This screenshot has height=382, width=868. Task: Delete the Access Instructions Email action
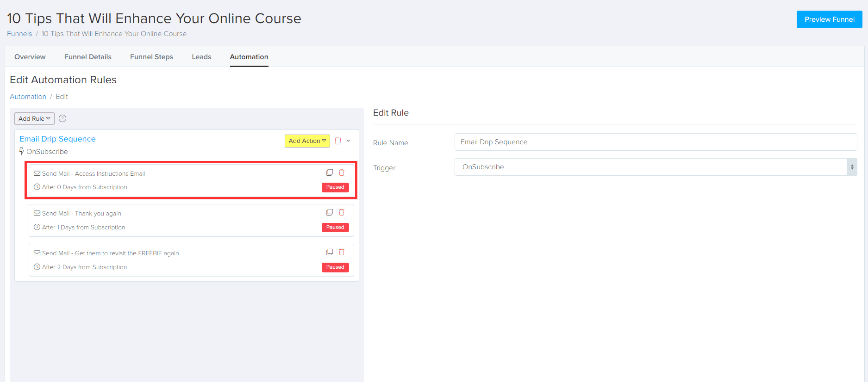point(342,173)
